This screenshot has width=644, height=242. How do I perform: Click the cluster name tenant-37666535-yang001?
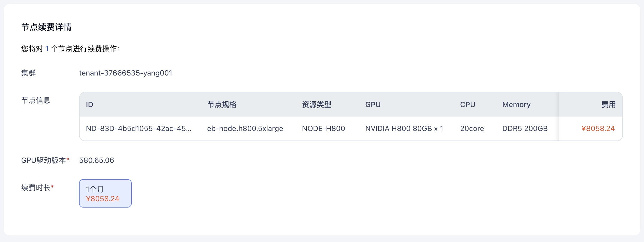tap(126, 73)
